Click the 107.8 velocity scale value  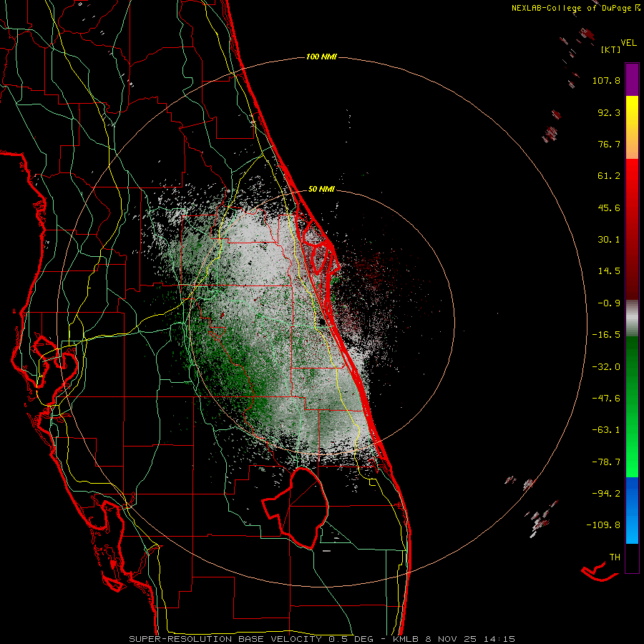606,80
